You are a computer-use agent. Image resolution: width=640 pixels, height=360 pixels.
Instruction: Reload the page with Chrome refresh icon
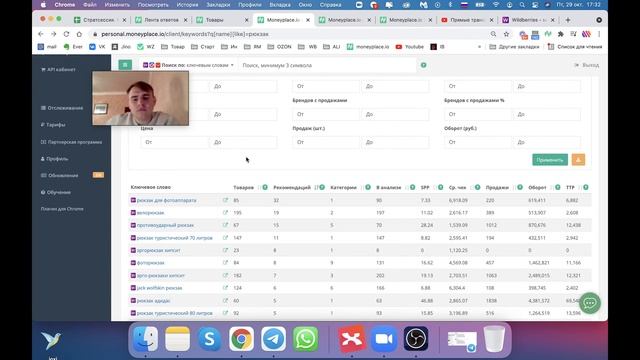pos(66,34)
